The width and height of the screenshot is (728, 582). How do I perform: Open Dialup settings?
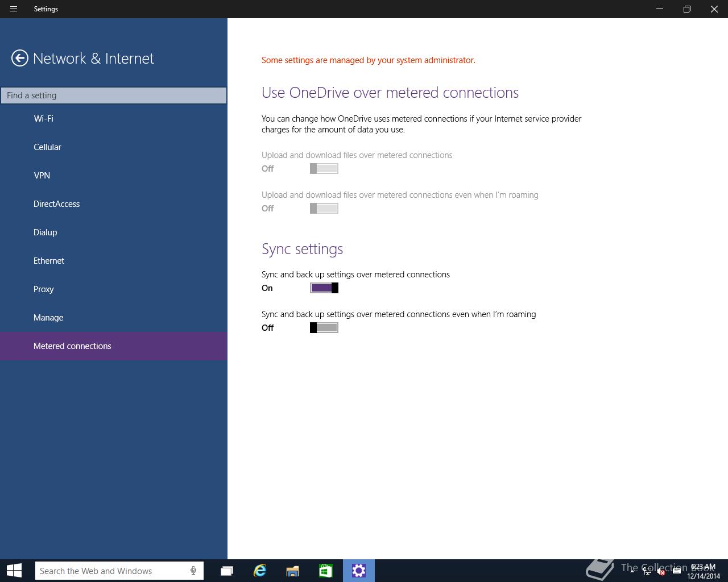pyautogui.click(x=114, y=232)
